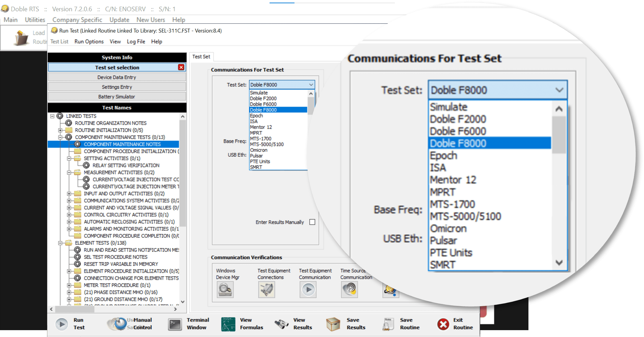The image size is (644, 337).
Task: Open the Company Specific menu
Action: pos(77,20)
